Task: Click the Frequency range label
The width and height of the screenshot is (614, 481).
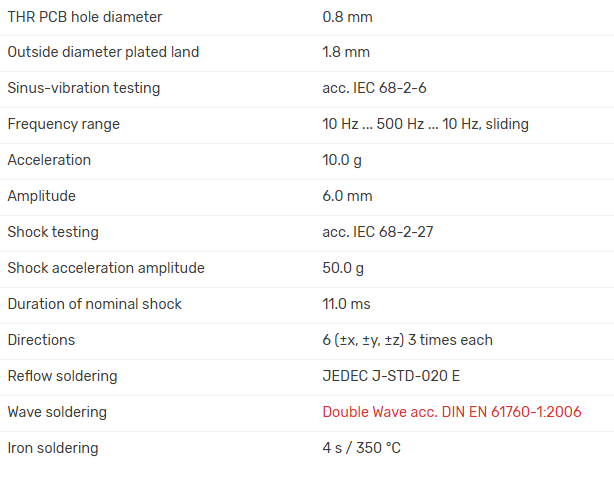Action: coord(63,124)
